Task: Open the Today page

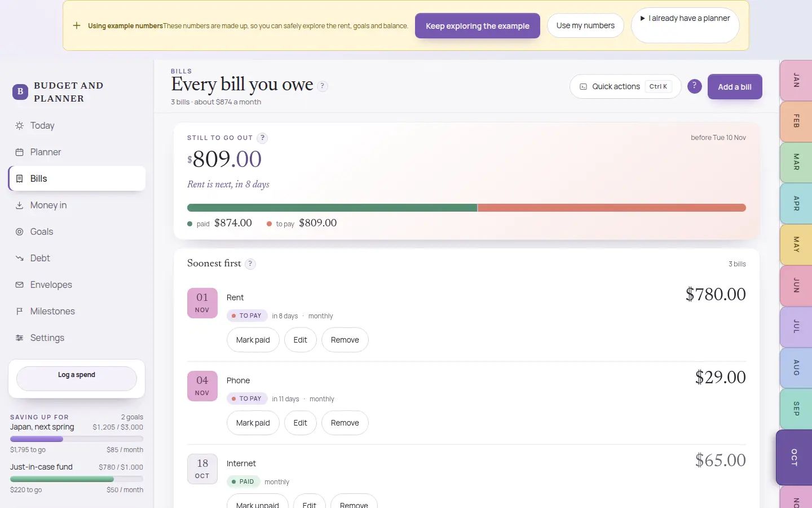Action: coord(77,125)
